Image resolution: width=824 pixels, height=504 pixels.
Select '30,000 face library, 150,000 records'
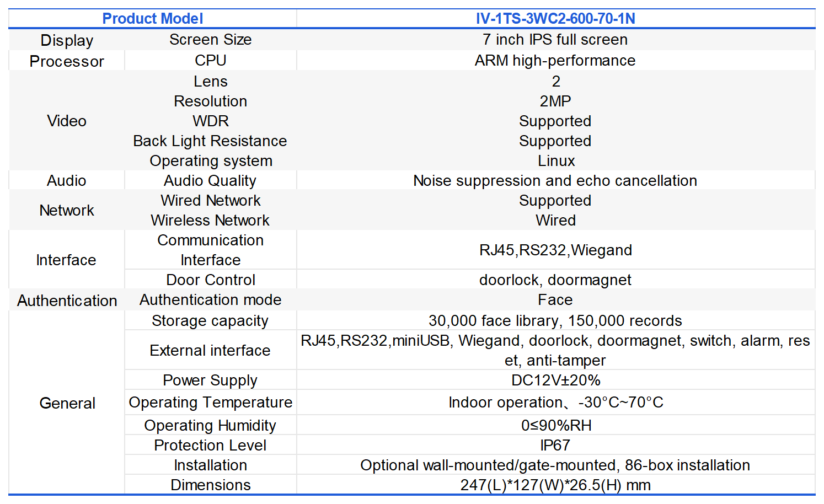point(555,321)
